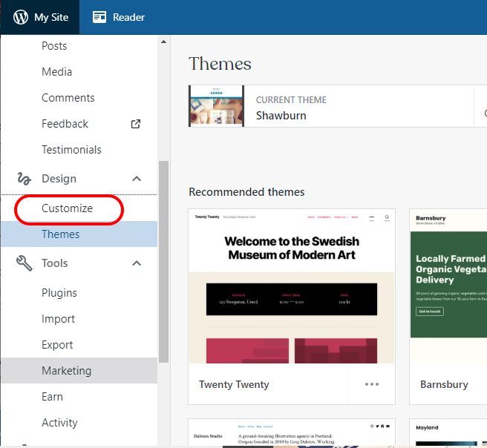Select Themes in the sidebar
The height and width of the screenshot is (448, 487).
point(61,234)
